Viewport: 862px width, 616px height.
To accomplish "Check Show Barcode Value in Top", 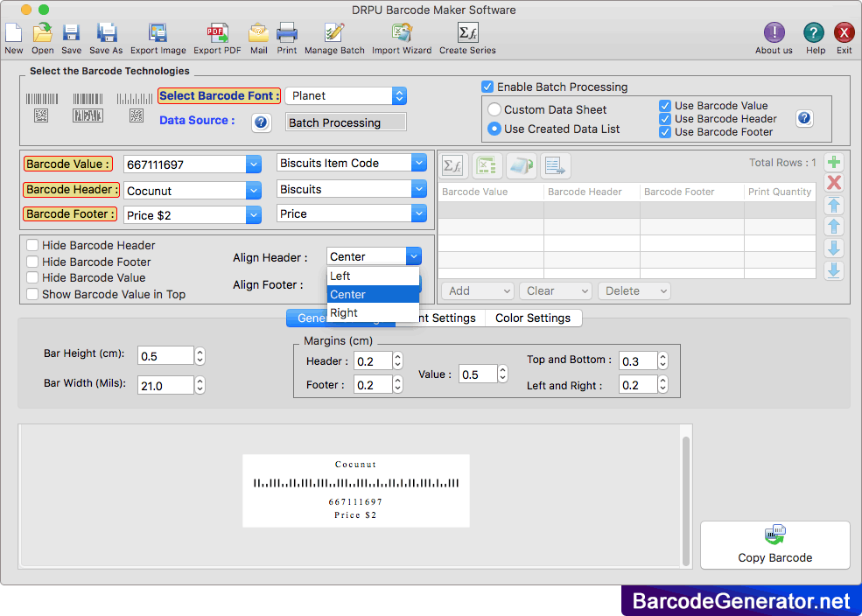I will (x=32, y=295).
